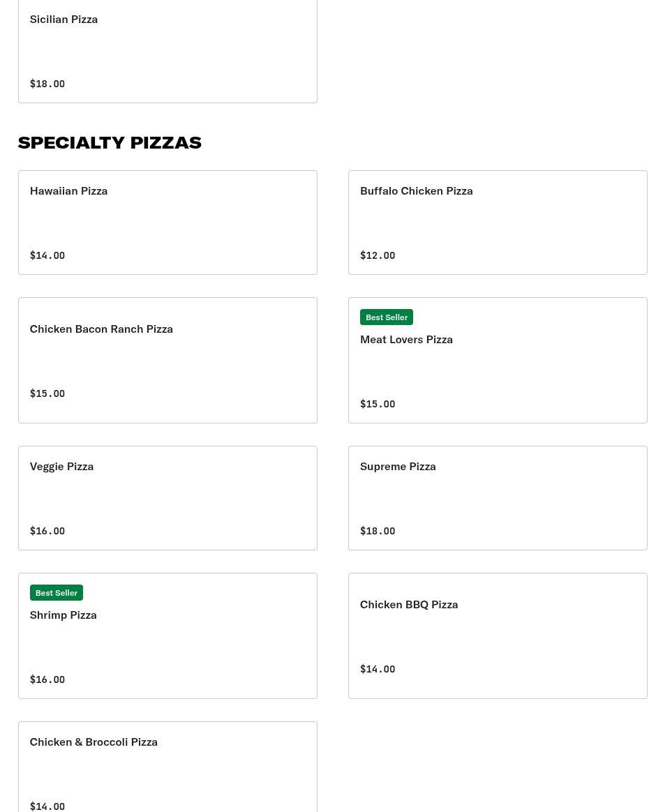Click Best Seller badge on Meat Lovers Pizza
The image size is (663, 812).
pos(387,317)
